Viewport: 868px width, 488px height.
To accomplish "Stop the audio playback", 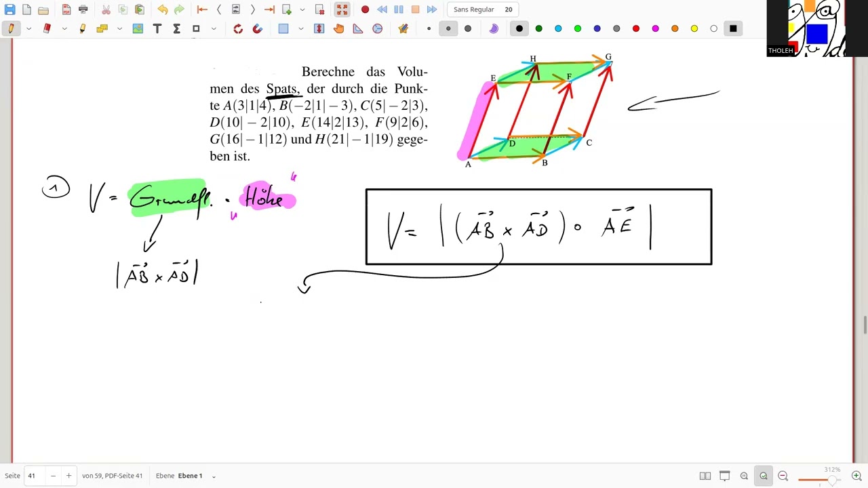I will [x=415, y=9].
